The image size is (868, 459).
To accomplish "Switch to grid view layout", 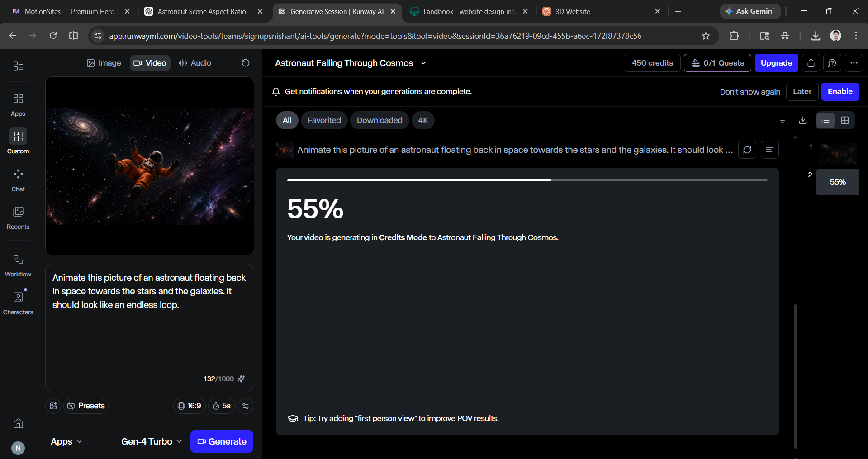I will [845, 120].
